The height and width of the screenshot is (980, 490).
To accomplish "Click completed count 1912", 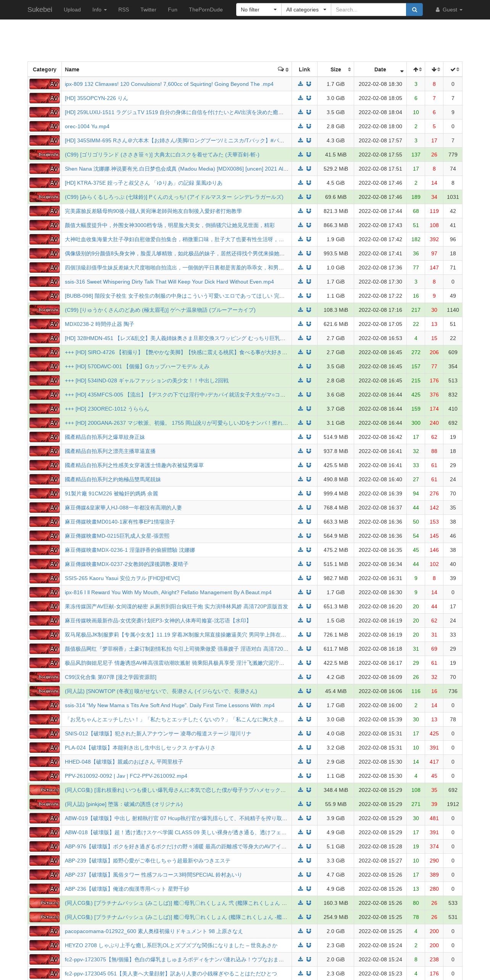I will tap(453, 804).
